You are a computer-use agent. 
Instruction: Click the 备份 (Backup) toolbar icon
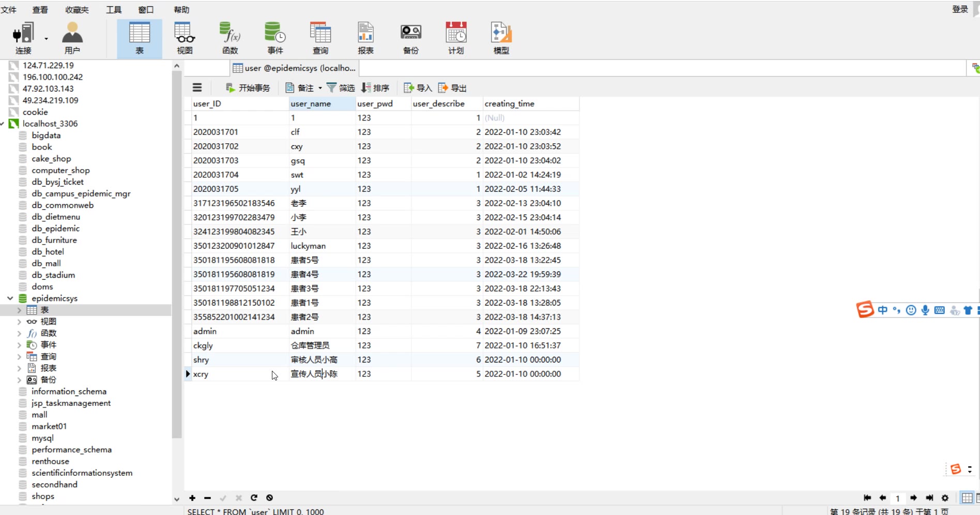pyautogui.click(x=410, y=38)
